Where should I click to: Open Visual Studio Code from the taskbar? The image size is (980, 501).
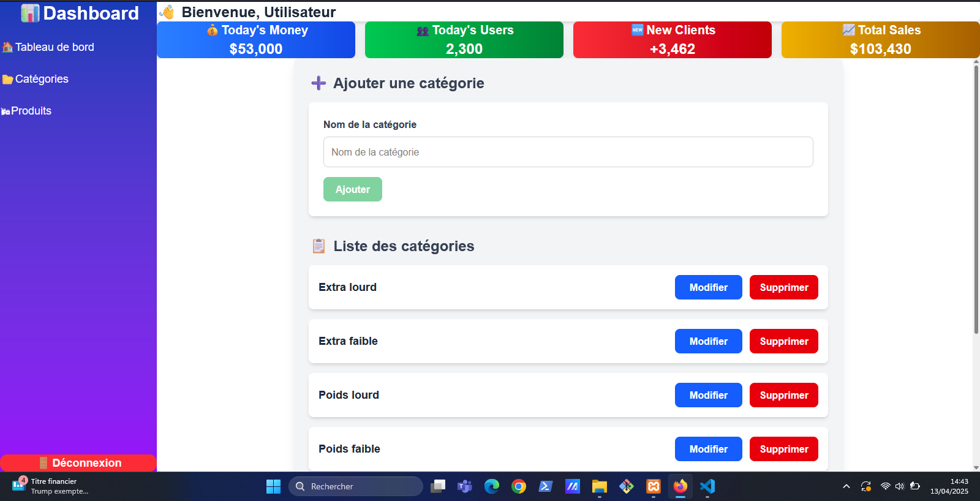point(707,486)
